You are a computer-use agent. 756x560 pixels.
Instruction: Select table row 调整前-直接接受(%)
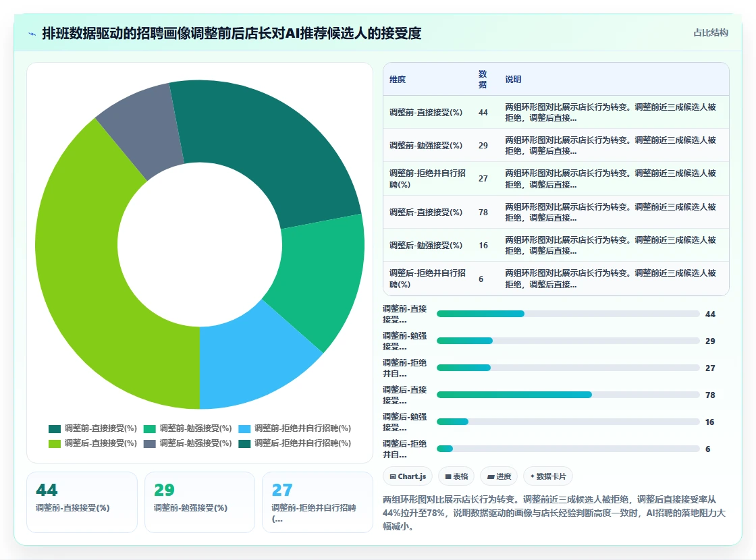pyautogui.click(x=556, y=112)
